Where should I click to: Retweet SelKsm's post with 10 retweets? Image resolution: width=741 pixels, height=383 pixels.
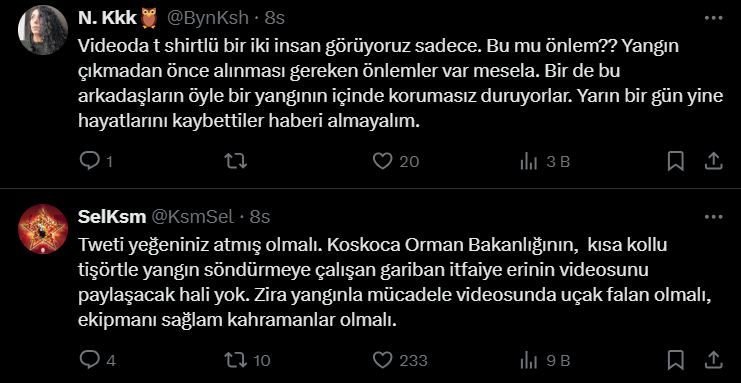click(247, 361)
